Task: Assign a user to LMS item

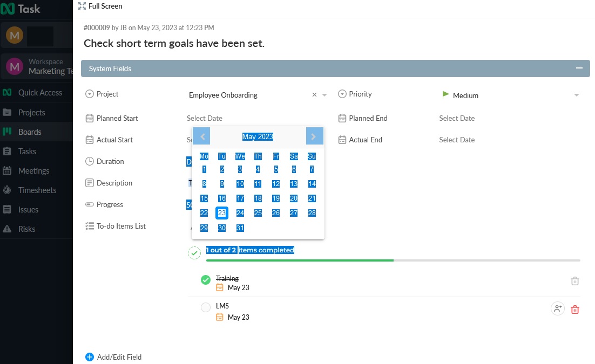Action: (557, 308)
